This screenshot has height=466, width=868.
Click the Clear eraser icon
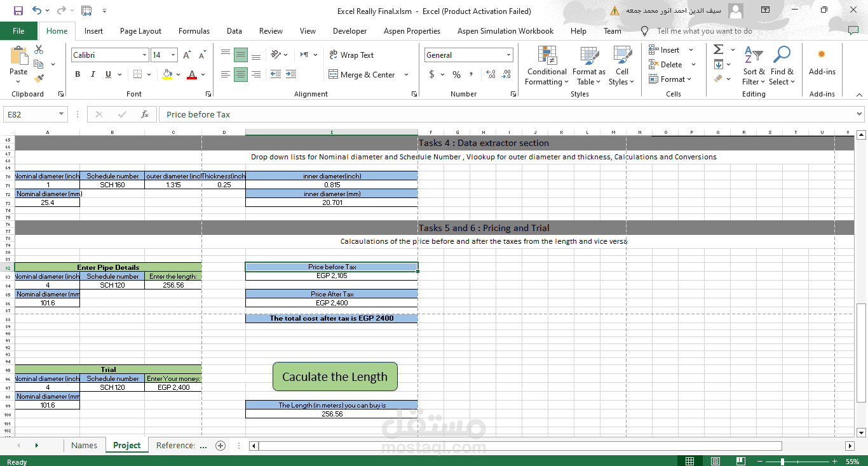(x=719, y=79)
